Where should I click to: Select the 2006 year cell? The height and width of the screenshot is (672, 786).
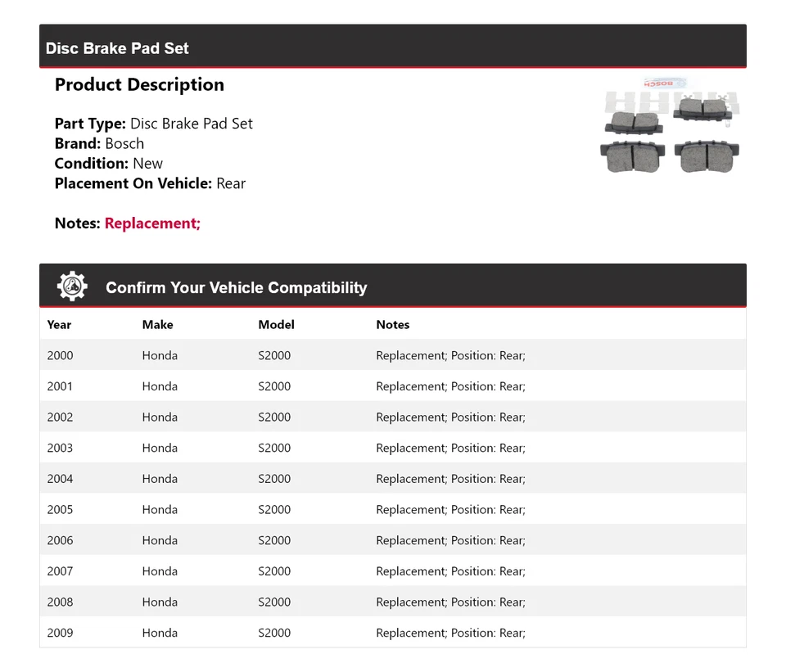coord(60,540)
